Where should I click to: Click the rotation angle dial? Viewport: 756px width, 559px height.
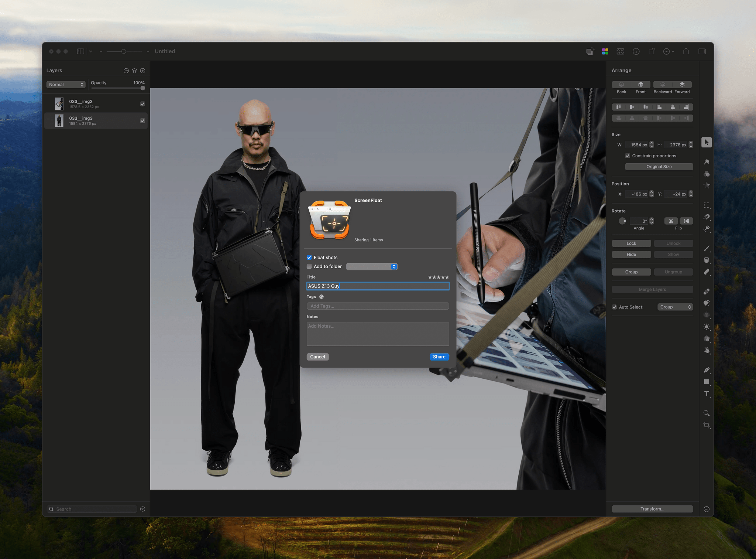(x=622, y=221)
